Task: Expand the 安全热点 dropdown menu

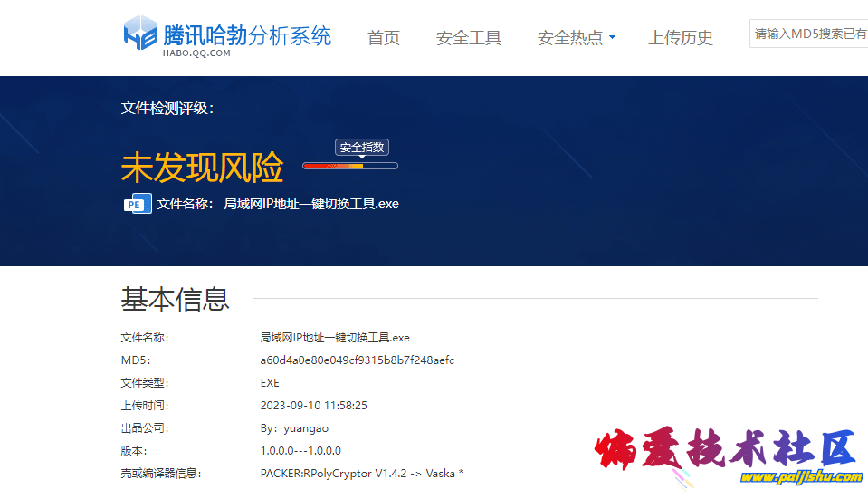Action: click(570, 38)
